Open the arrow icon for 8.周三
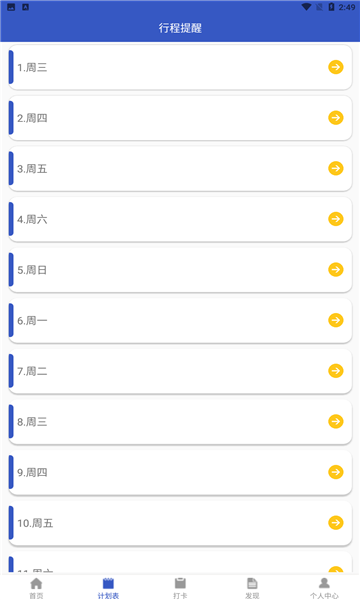 (336, 422)
